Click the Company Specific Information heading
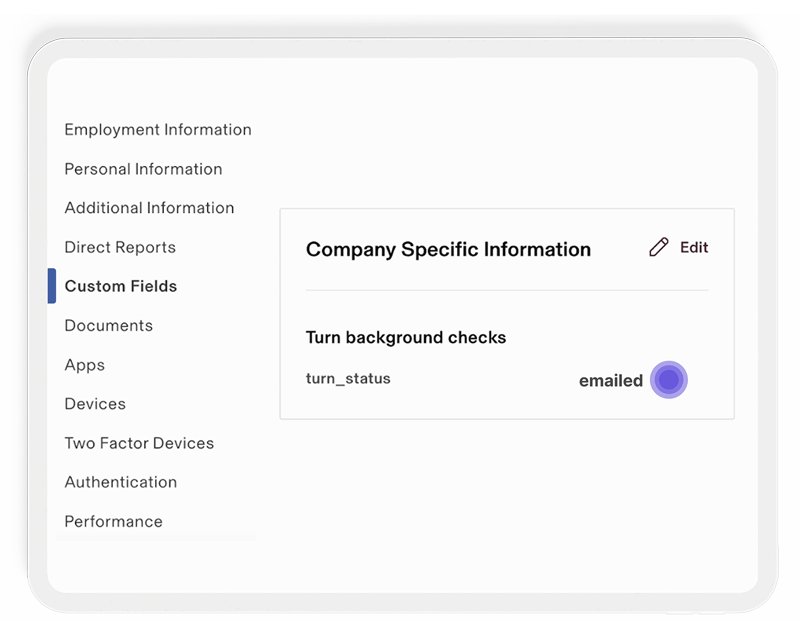Image resolution: width=800 pixels, height=620 pixels. coord(448,250)
